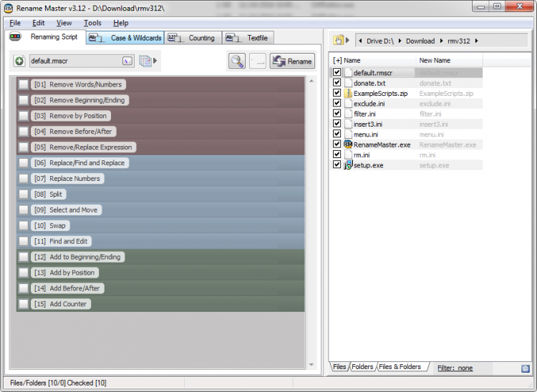This screenshot has height=392, width=537.
Task: Uncheck the rm.ini file checkbox
Action: pos(337,155)
